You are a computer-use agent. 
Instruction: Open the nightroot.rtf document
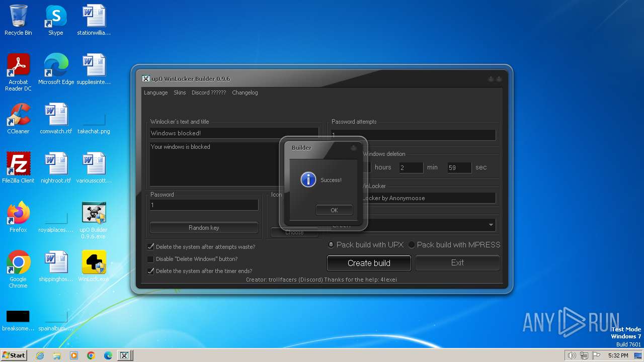56,168
